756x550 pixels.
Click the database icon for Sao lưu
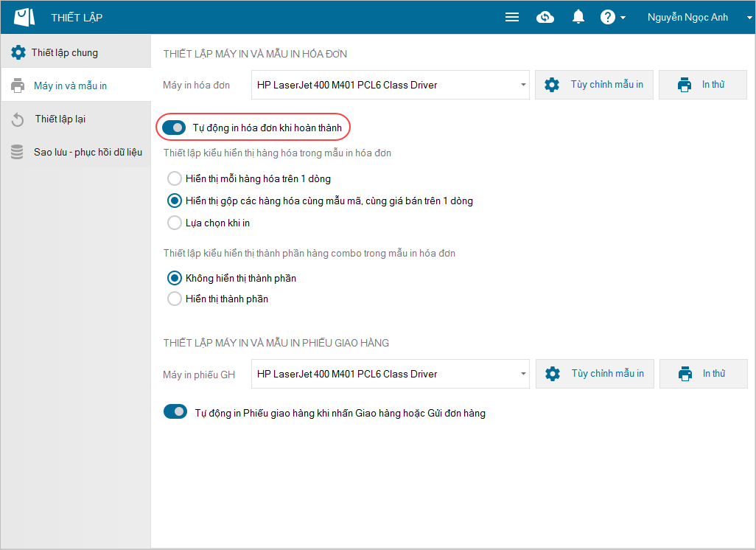coord(17,152)
